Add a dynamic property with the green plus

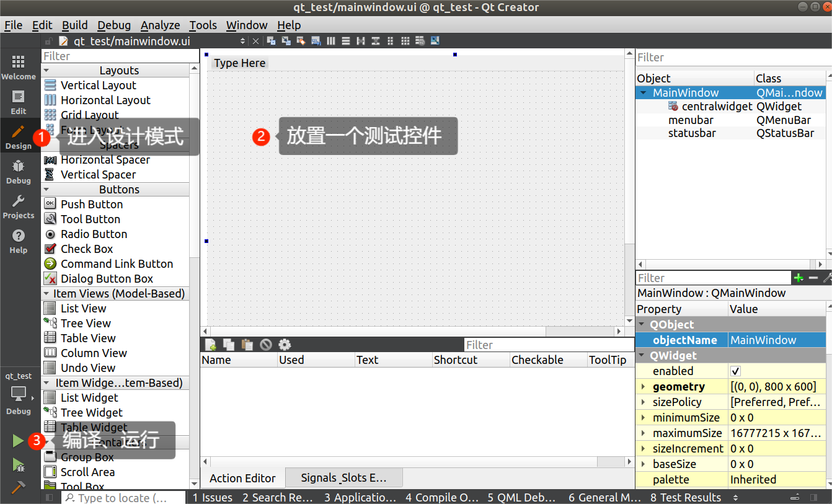pyautogui.click(x=799, y=278)
